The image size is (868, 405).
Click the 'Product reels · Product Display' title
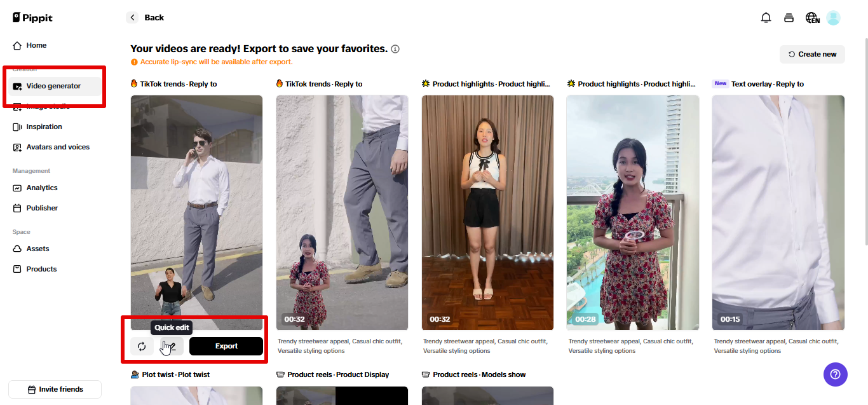[338, 374]
